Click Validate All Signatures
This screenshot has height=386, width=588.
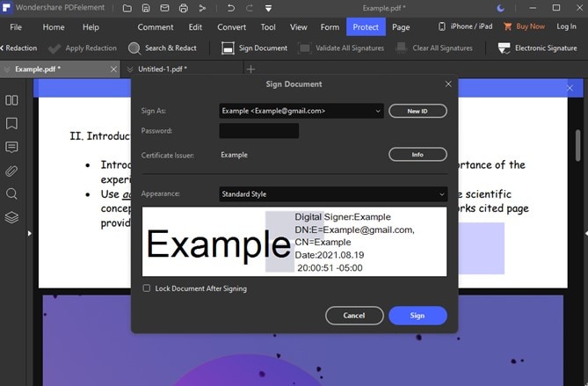pos(341,48)
